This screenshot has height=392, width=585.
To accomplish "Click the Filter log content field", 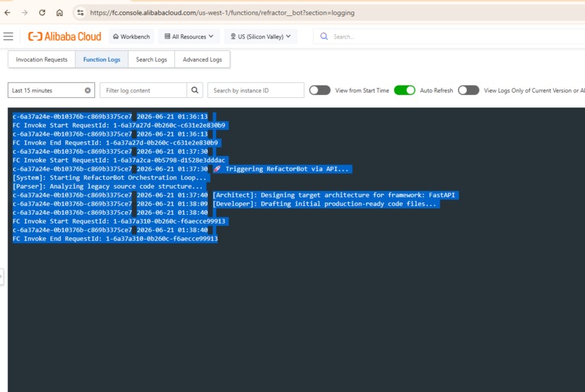I will pyautogui.click(x=143, y=90).
